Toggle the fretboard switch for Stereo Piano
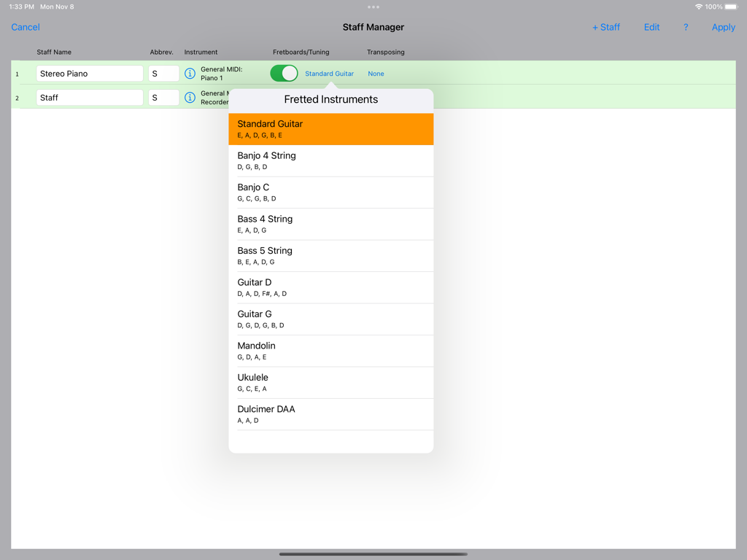 coord(284,73)
